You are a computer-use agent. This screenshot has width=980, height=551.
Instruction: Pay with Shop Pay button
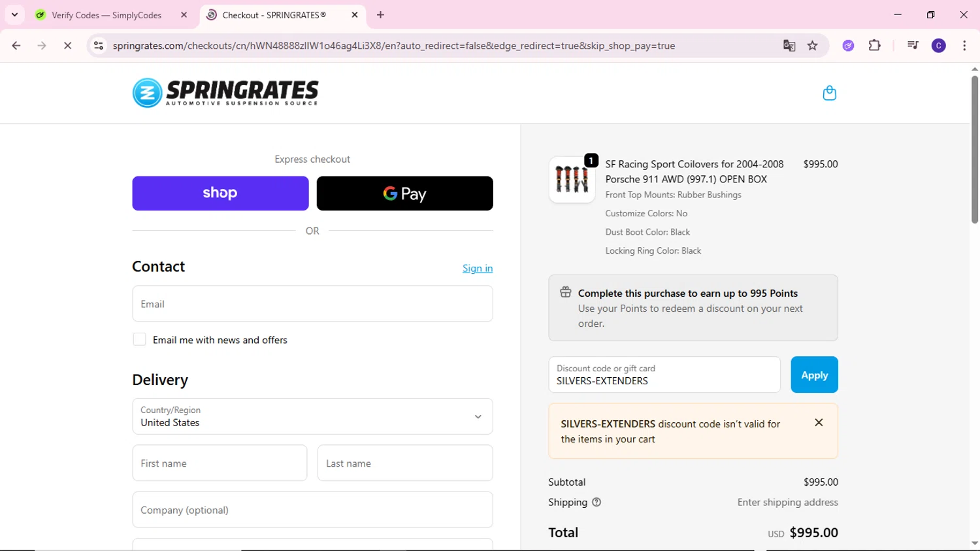point(220,193)
